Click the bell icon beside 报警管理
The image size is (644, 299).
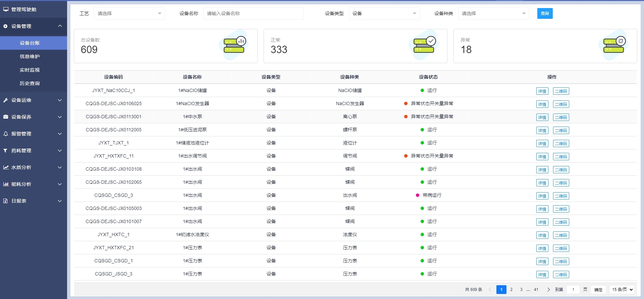5,134
